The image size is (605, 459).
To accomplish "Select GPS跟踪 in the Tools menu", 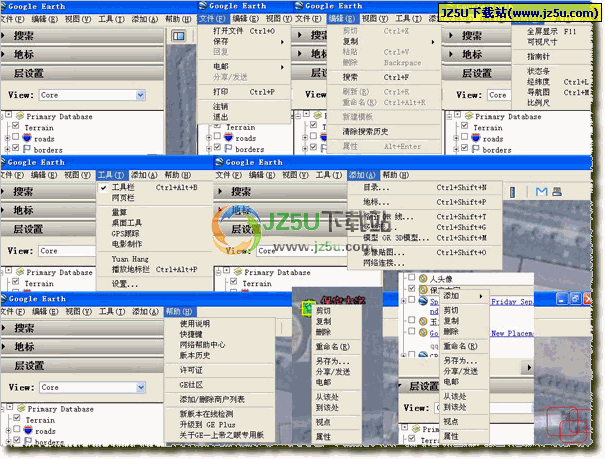I will point(125,233).
